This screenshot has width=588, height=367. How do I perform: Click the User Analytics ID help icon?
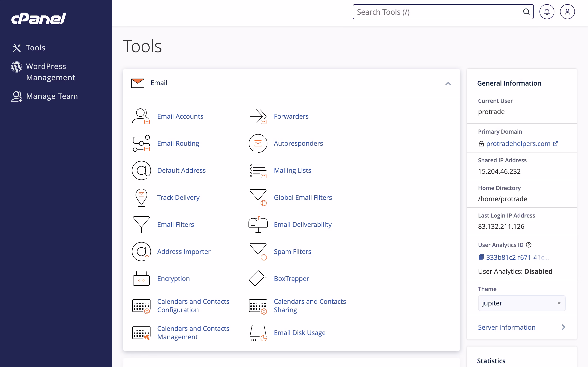(x=529, y=245)
